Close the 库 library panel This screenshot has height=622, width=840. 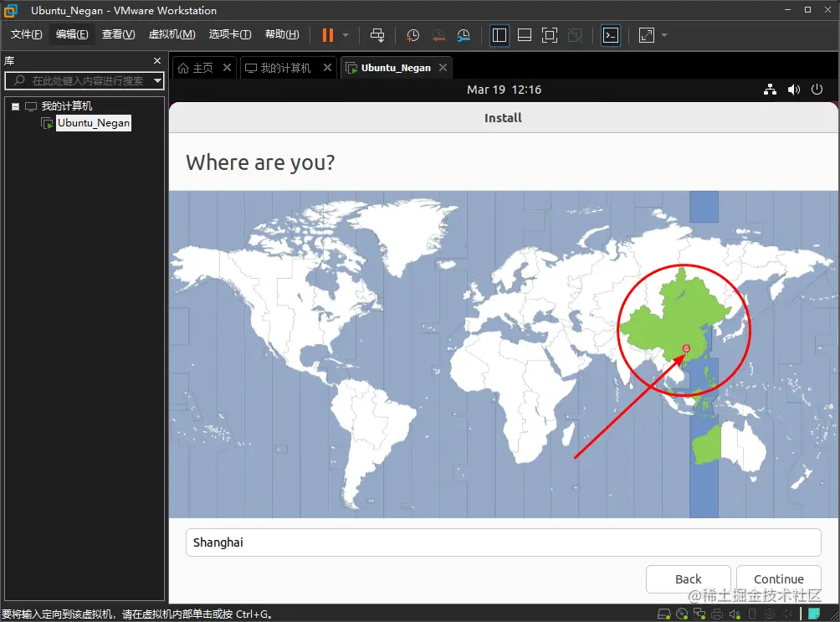click(x=157, y=61)
